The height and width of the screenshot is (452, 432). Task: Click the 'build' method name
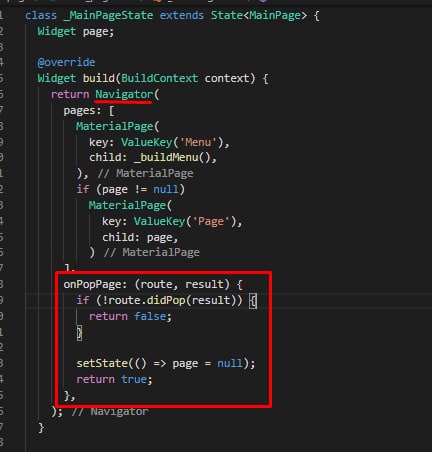click(99, 78)
